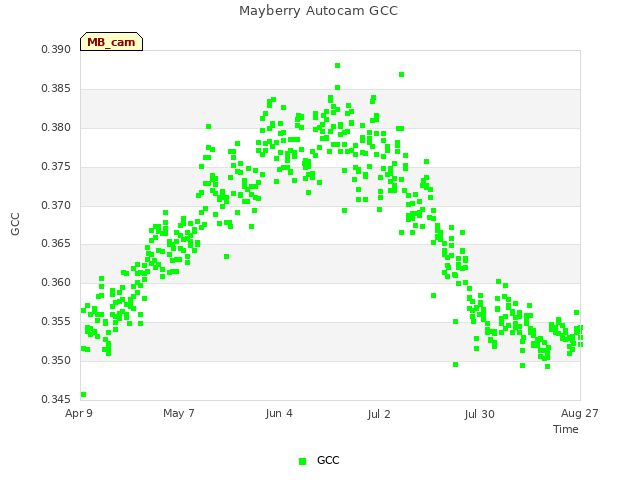Click the lowest data point near 0.3455
Screen dimensions: 640x480
(83, 395)
